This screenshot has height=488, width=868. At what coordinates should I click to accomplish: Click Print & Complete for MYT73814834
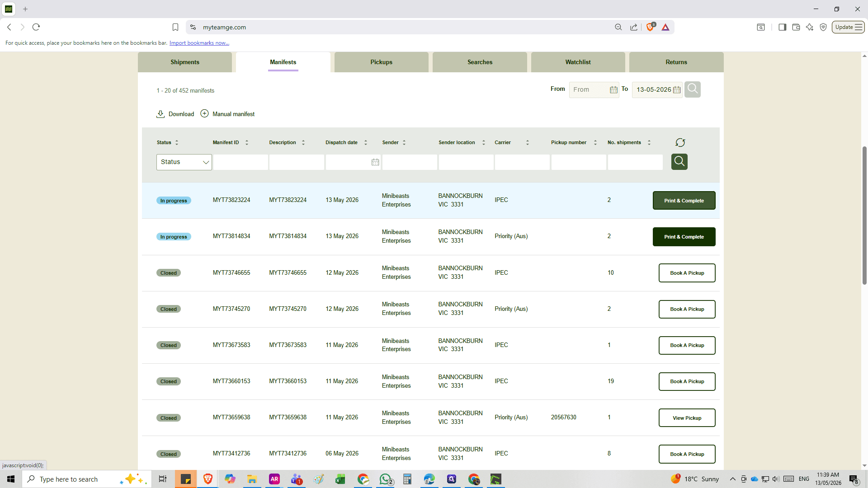pyautogui.click(x=684, y=237)
